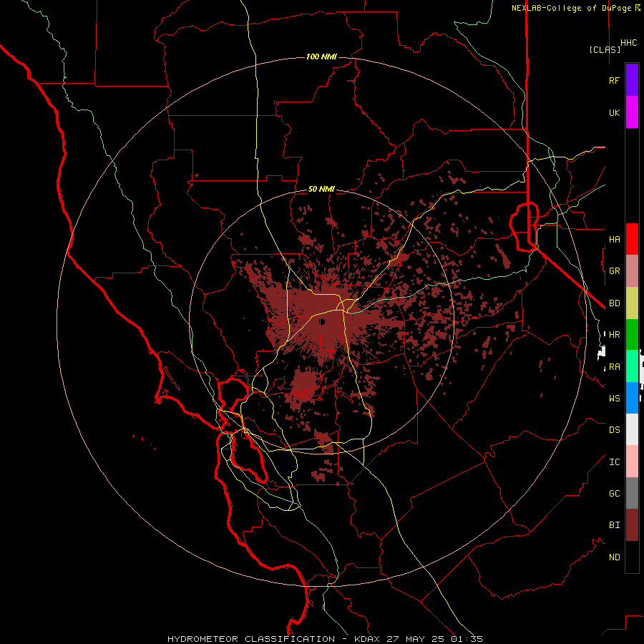Click the UK legend label
The height and width of the screenshot is (644, 644).
pyautogui.click(x=614, y=112)
